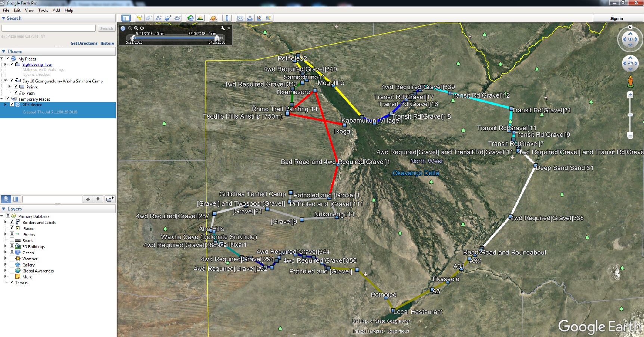Zoom in the time slider range
644x337 pixels.
point(136,28)
